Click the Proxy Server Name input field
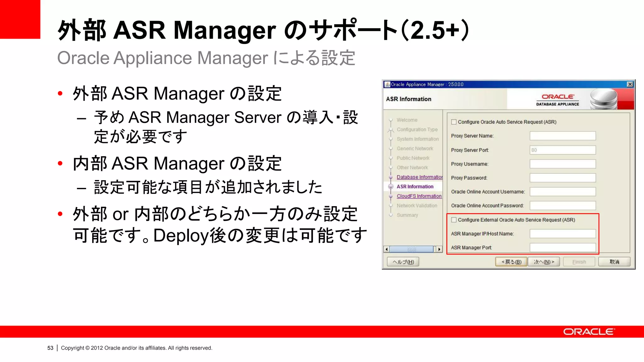Viewport: 644px width, 362px height. (563, 136)
